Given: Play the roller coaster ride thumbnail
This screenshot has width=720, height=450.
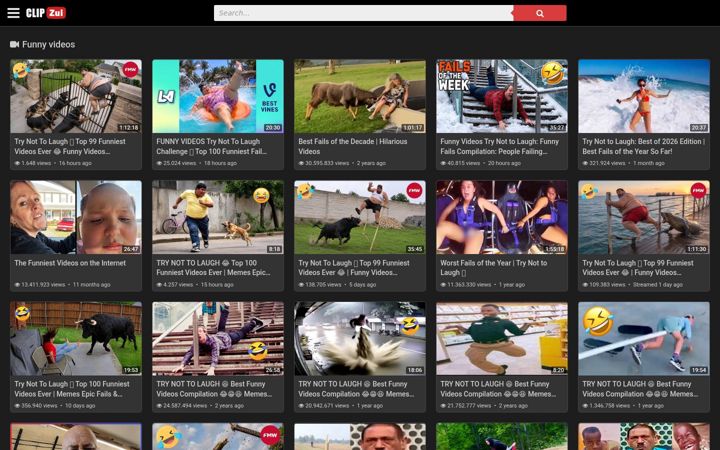Looking at the screenshot, I should point(502,217).
